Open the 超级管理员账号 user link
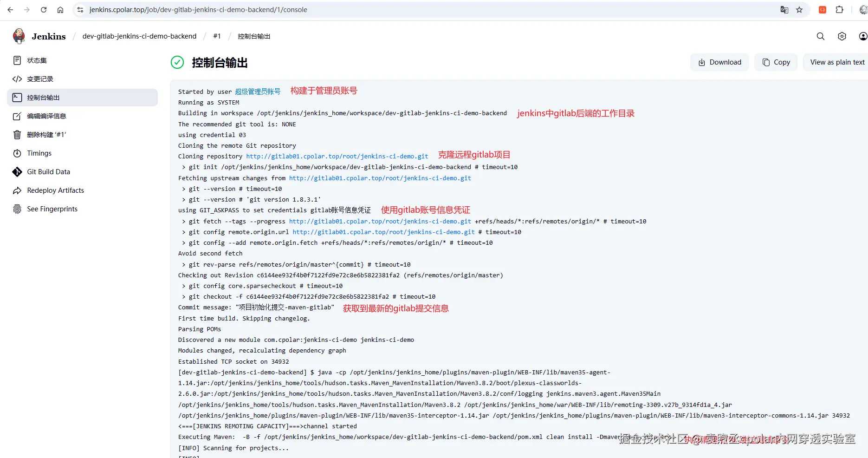Viewport: 868px width, 458px height. pos(258,92)
